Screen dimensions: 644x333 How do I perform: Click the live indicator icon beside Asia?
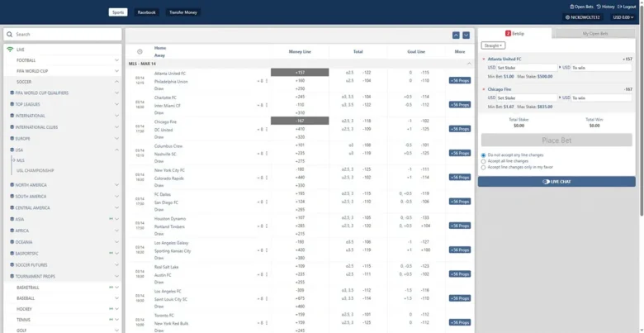tap(111, 219)
